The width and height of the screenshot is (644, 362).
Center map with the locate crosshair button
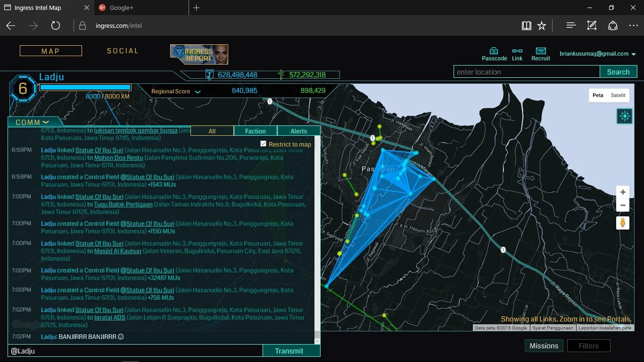click(x=625, y=116)
